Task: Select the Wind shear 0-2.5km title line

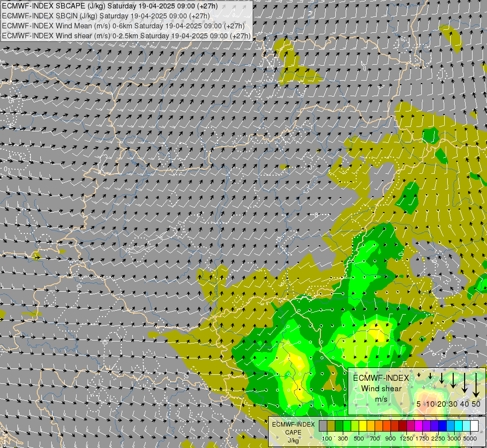Action: [x=126, y=36]
